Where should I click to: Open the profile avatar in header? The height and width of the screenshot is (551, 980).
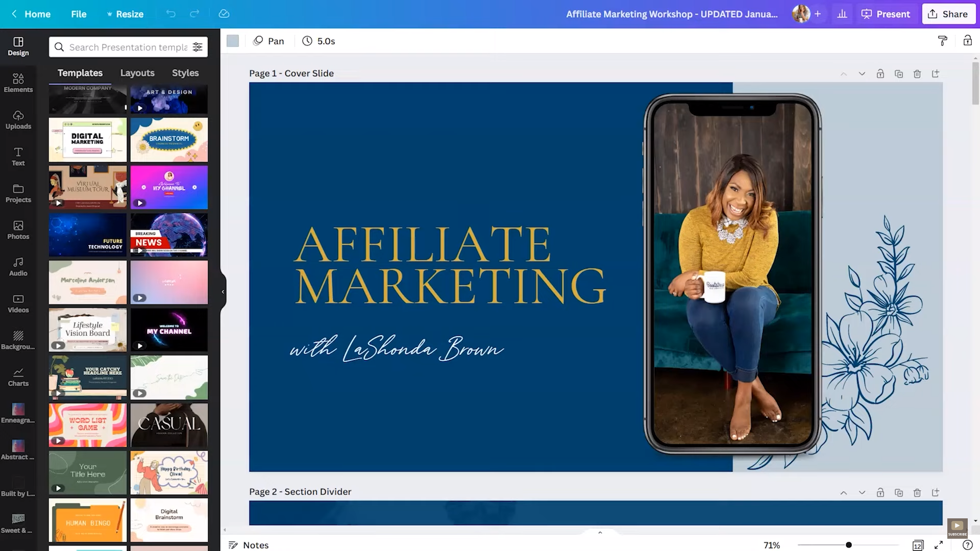pos(801,14)
